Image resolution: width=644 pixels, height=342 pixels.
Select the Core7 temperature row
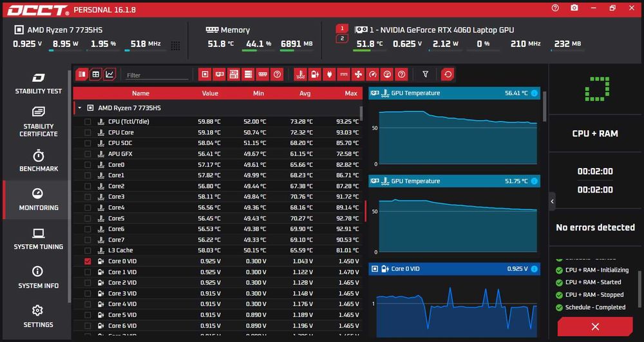tap(217, 240)
